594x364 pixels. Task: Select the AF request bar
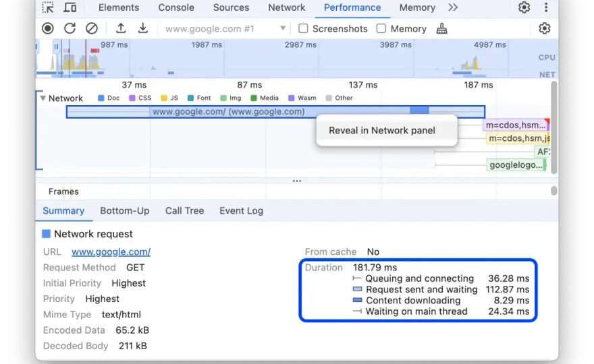[542, 152]
